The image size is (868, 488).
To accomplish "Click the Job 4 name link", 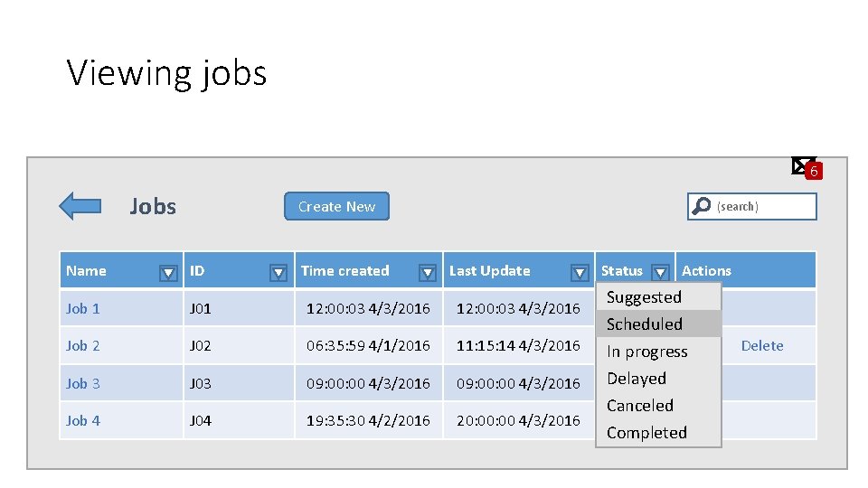I will pyautogui.click(x=83, y=420).
